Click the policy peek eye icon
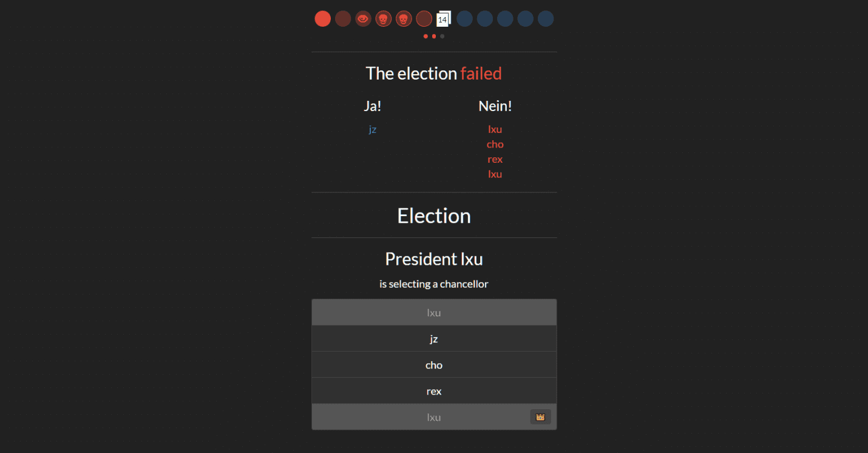This screenshot has height=453, width=868. pos(363,19)
